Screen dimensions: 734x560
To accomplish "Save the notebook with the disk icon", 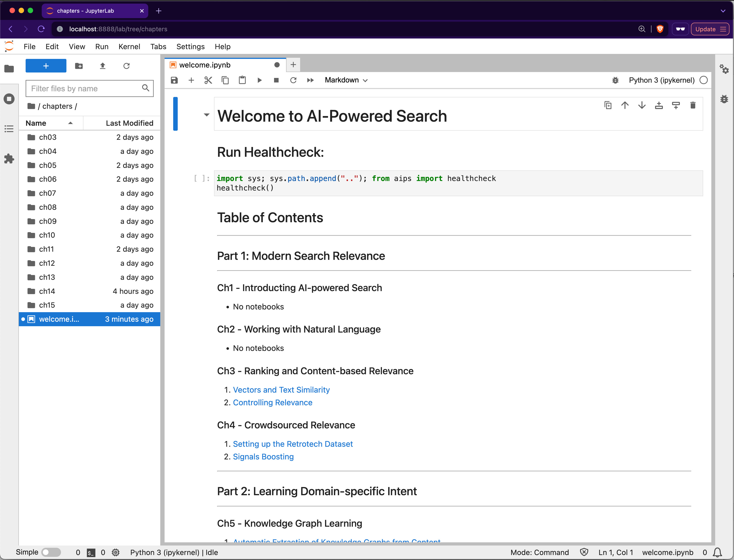I will [x=174, y=80].
